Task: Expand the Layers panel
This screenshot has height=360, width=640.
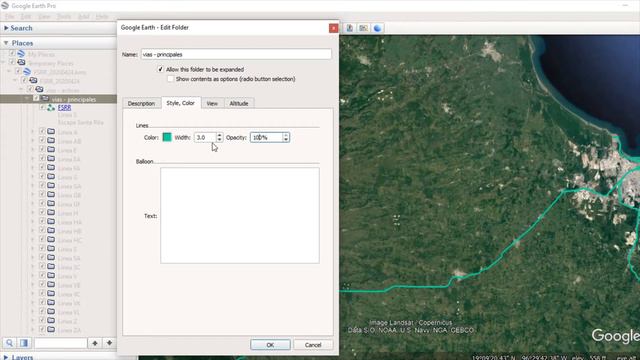Action: pyautogui.click(x=6, y=357)
